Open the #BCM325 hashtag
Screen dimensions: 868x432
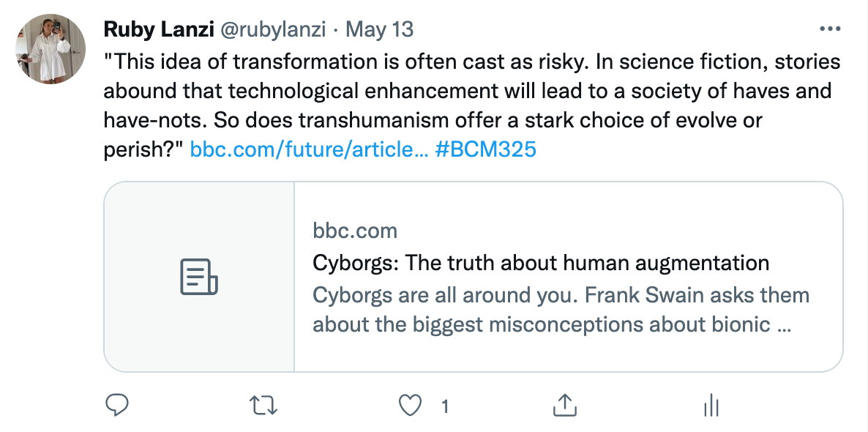click(x=485, y=149)
